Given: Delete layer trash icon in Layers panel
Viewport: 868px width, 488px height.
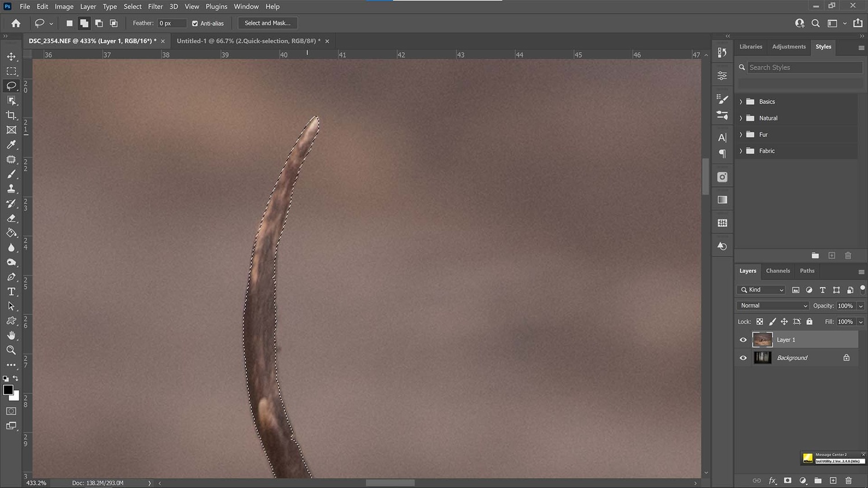Looking at the screenshot, I should pyautogui.click(x=848, y=480).
